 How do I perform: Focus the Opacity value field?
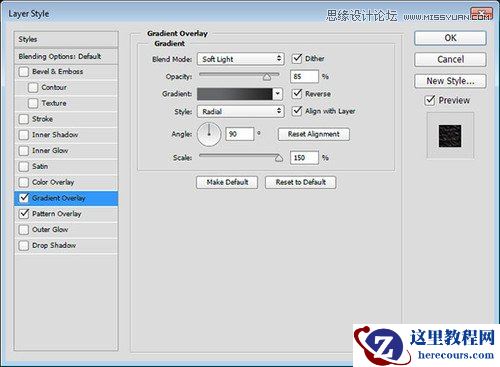click(304, 77)
